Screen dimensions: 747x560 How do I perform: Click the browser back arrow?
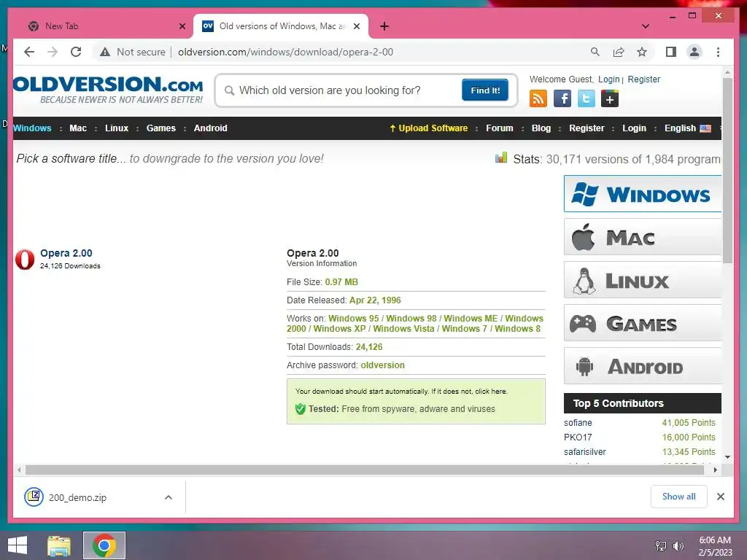point(29,52)
